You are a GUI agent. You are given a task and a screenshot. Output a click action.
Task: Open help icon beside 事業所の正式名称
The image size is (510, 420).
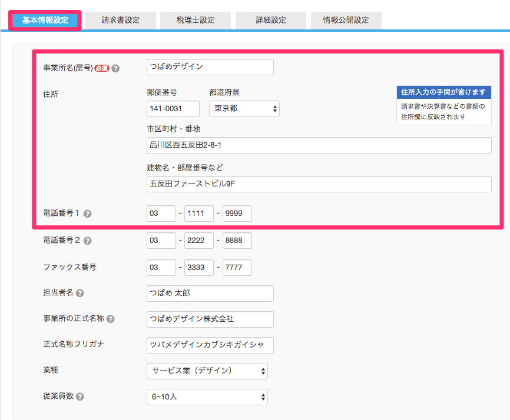111,319
